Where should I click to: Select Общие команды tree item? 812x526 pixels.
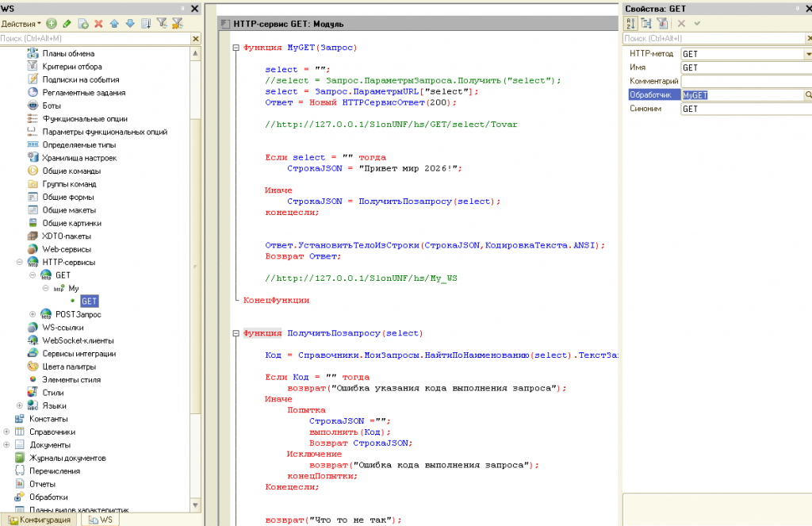[71, 171]
